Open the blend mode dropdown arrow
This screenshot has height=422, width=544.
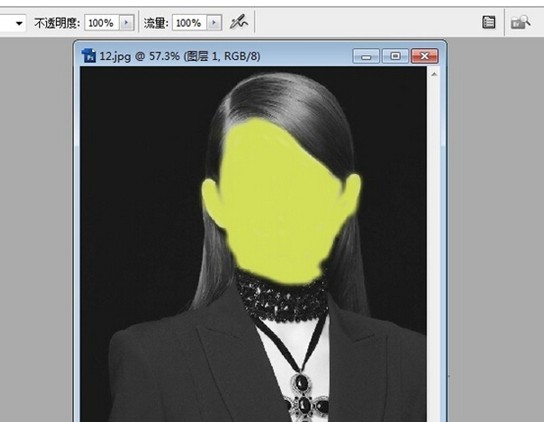19,23
